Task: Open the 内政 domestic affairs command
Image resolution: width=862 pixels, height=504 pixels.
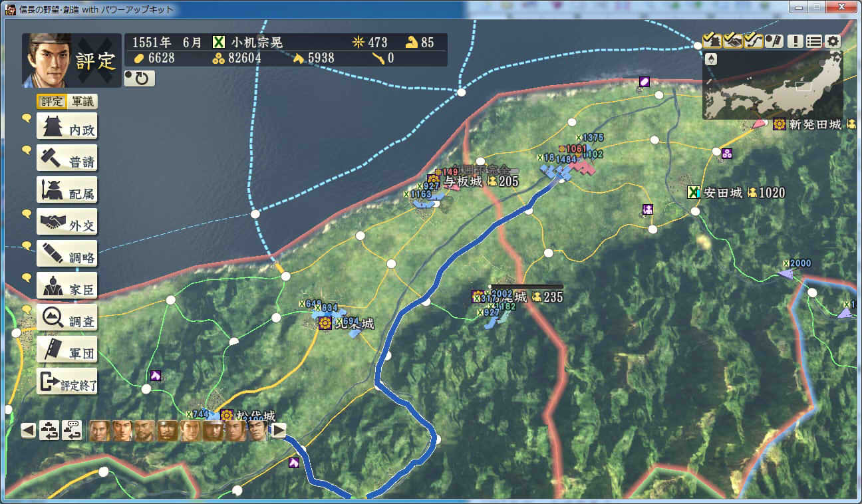Action: 67,126
